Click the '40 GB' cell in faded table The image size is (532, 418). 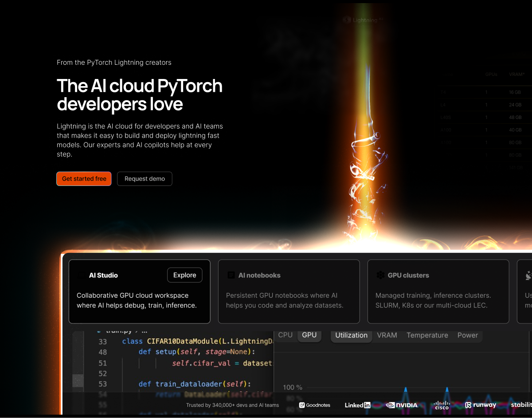coord(515,130)
